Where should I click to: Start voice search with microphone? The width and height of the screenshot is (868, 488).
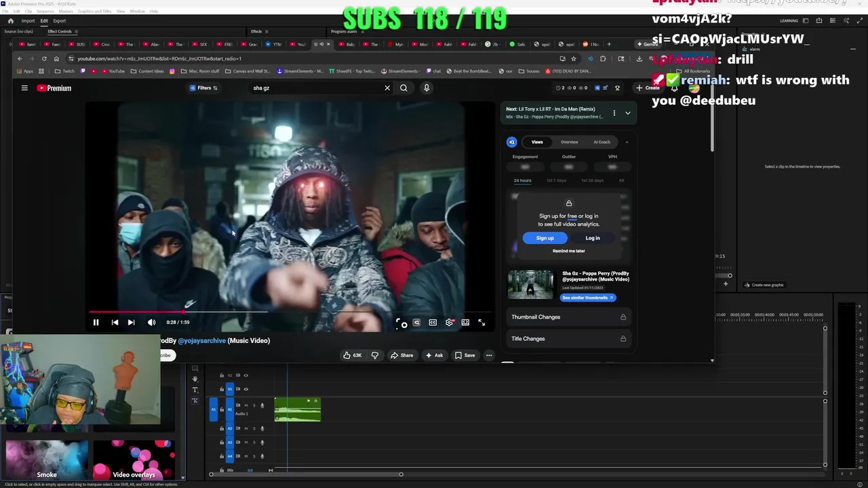[x=427, y=87]
